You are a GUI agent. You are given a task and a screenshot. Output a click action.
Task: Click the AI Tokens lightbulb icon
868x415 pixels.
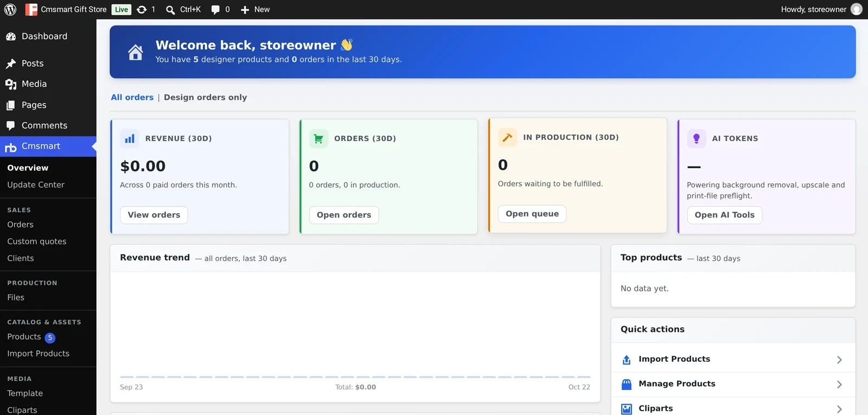click(x=697, y=139)
